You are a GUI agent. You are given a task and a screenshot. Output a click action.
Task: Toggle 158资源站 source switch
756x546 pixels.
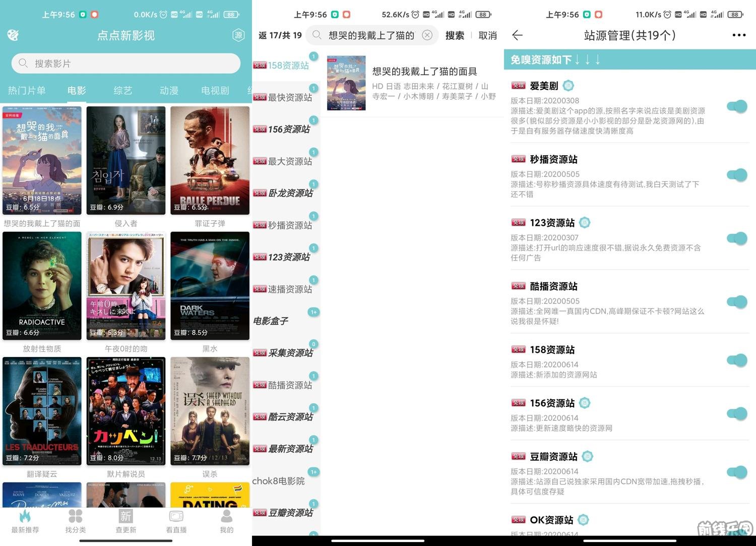click(737, 360)
